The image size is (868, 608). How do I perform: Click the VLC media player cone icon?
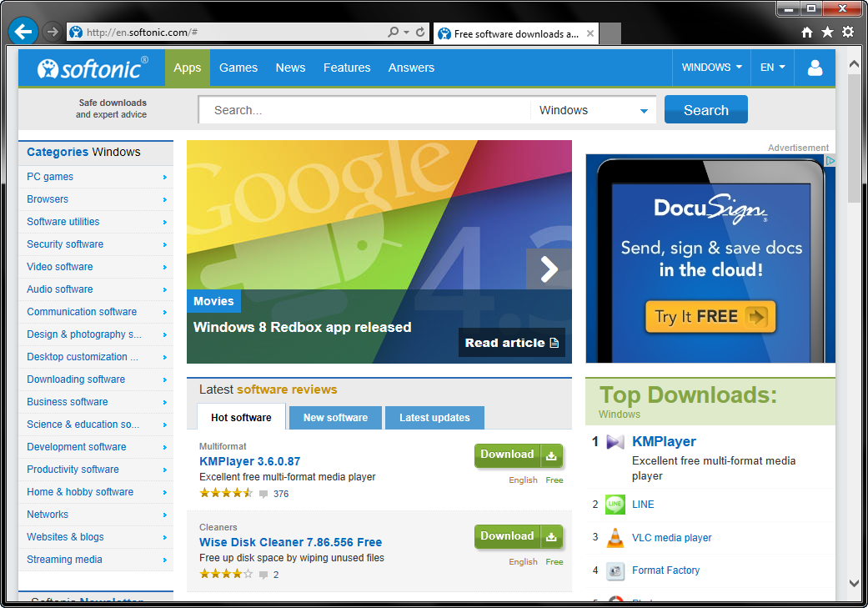click(615, 538)
